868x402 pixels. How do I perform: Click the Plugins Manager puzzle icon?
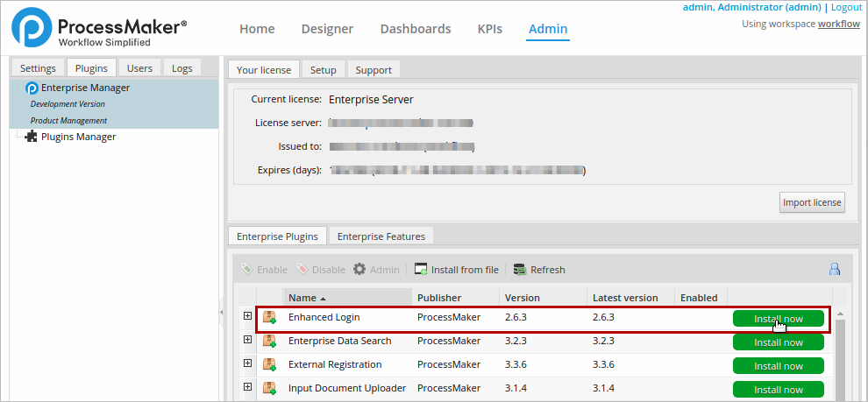pyautogui.click(x=32, y=137)
